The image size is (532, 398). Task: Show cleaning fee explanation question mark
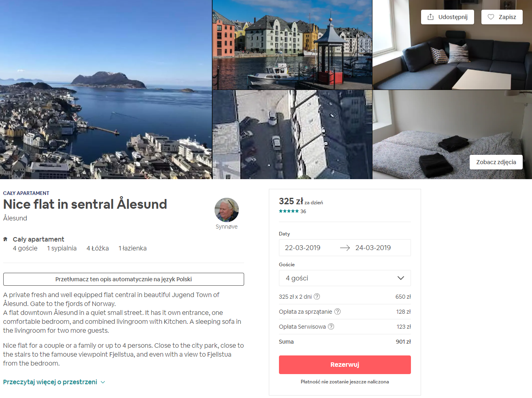coord(337,311)
